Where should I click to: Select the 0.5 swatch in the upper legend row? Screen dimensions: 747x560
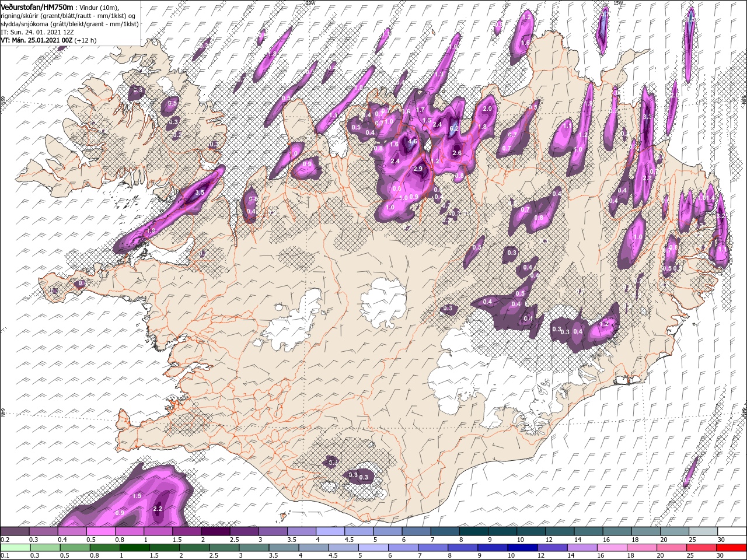pyautogui.click(x=100, y=531)
